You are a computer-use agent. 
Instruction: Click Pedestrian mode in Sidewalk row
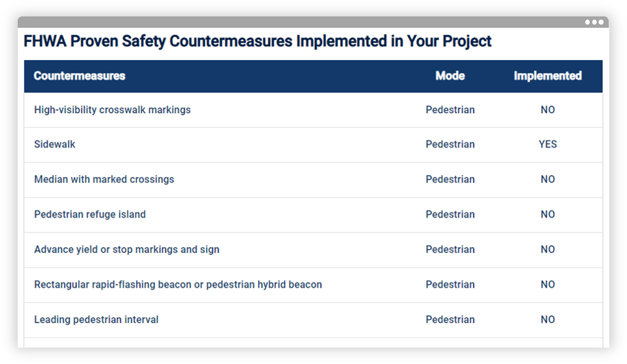[450, 145]
